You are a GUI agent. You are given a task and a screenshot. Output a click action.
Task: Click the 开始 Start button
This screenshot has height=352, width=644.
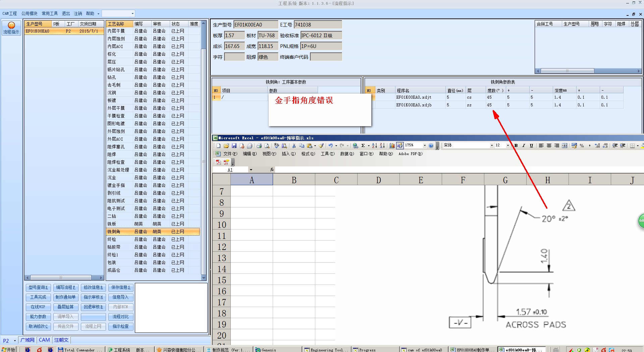[x=9, y=349]
